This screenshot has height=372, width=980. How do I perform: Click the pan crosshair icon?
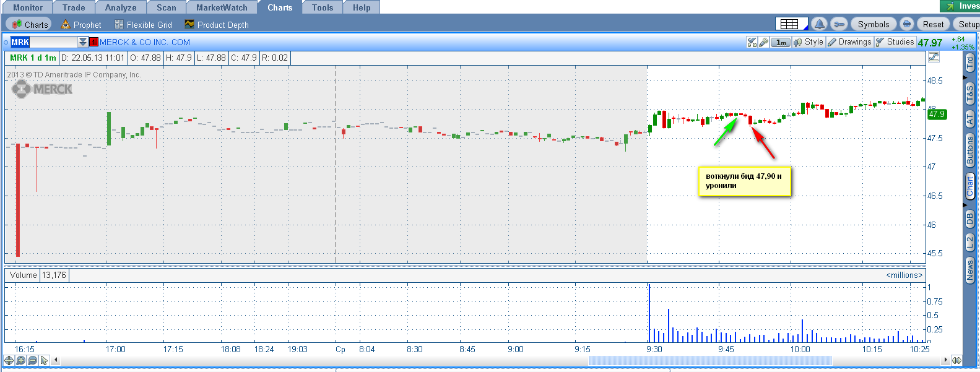coord(9,360)
